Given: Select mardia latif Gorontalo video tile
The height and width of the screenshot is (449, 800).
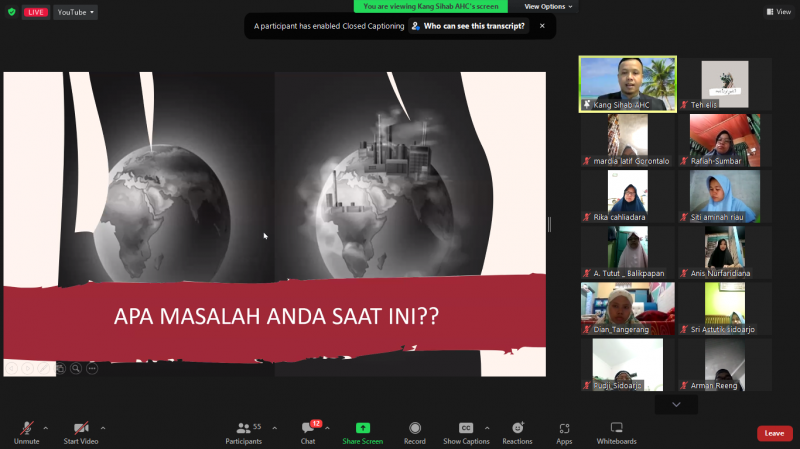Looking at the screenshot, I should [628, 140].
